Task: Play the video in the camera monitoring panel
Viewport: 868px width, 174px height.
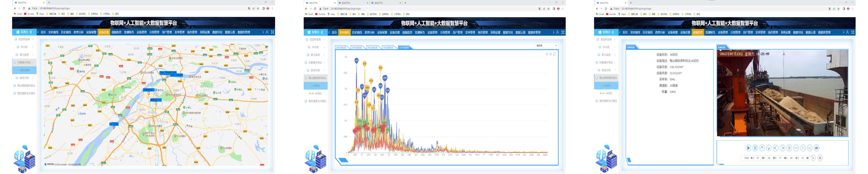Action: pos(748,148)
